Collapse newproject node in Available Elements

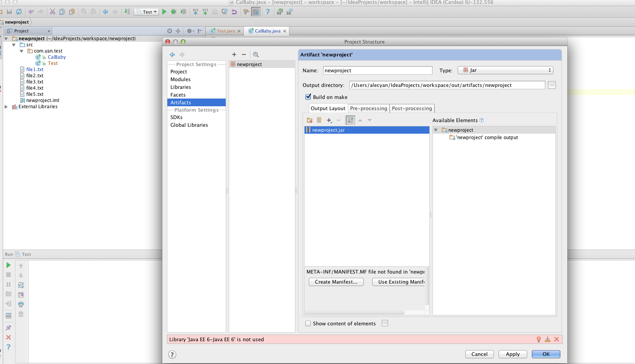(436, 130)
